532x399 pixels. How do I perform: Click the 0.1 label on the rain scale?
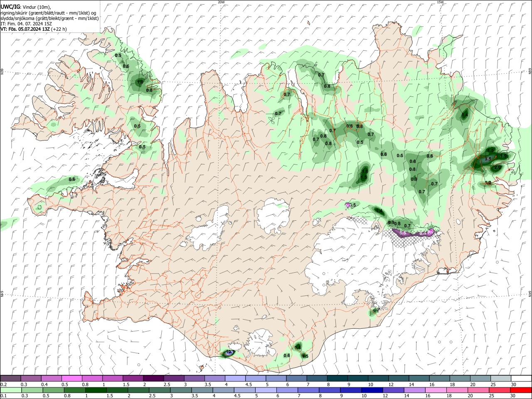pos(3,396)
